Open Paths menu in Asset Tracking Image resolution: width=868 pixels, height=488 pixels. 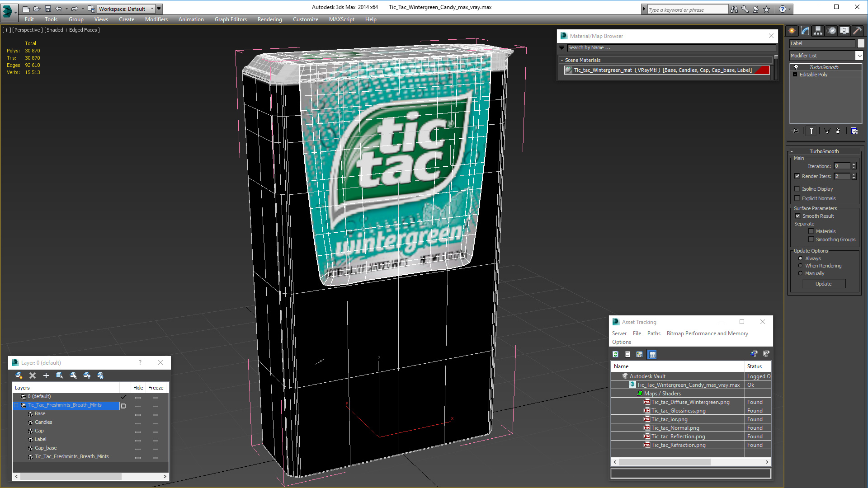(x=654, y=333)
